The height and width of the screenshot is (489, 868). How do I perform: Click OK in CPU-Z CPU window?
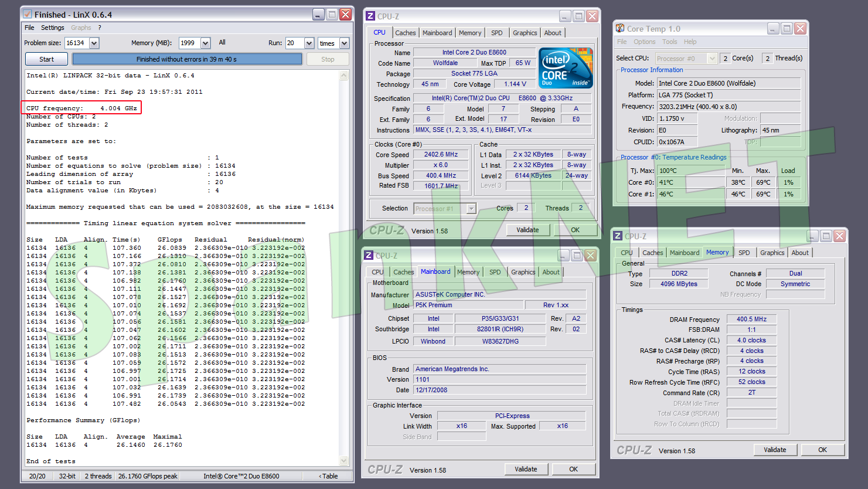point(575,230)
